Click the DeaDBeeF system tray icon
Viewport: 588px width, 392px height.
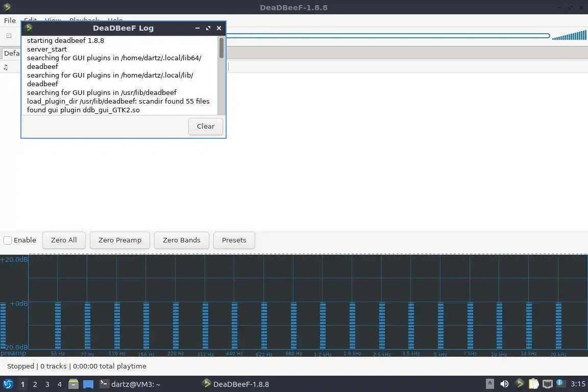[x=520, y=383]
